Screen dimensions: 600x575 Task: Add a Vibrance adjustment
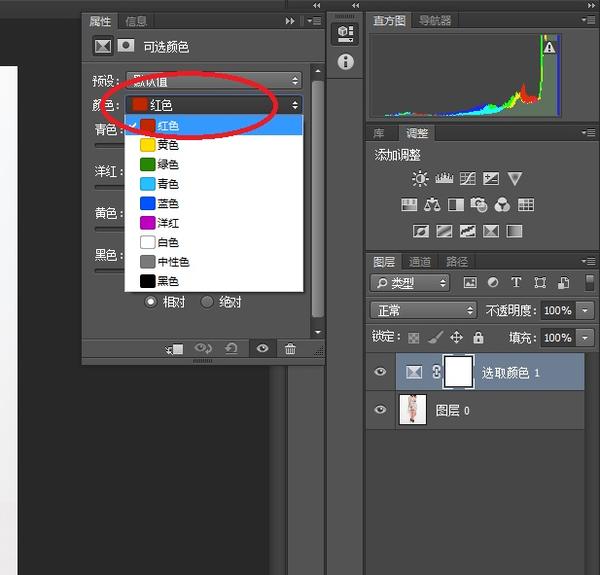click(x=515, y=178)
